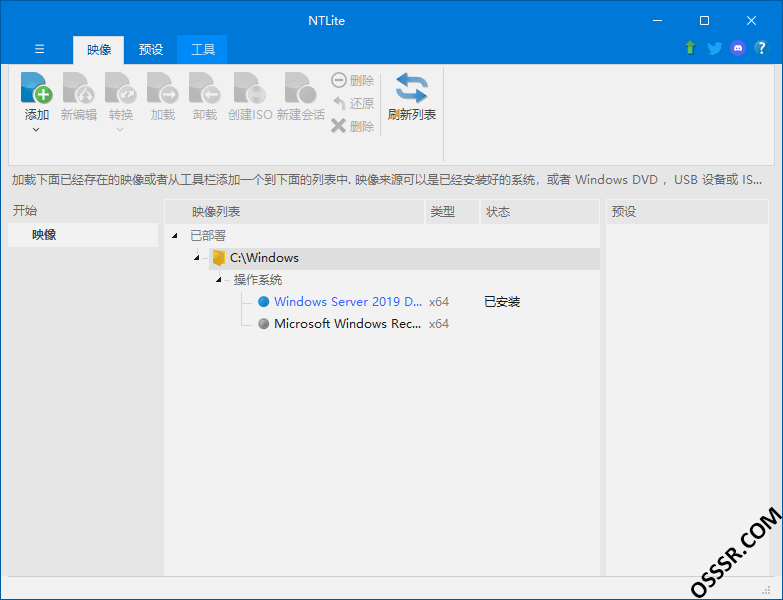Screen dimensions: 783x600
Task: Select the C:\Windows folder row
Action: pyautogui.click(x=404, y=258)
